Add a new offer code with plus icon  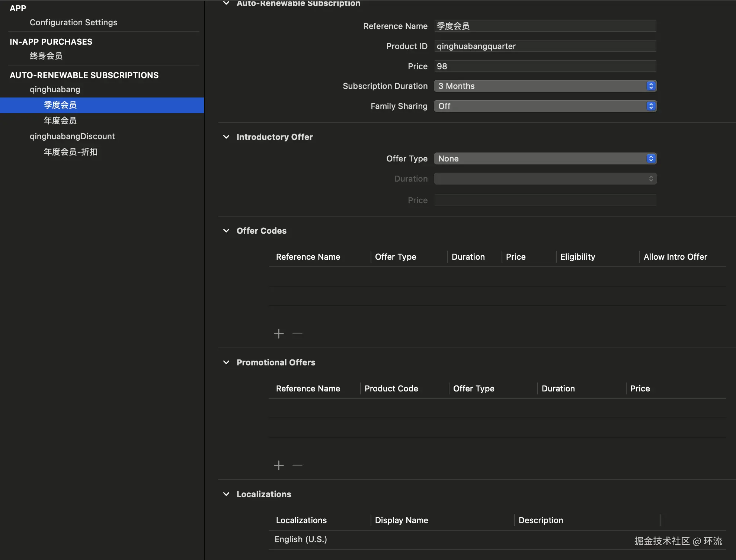pyautogui.click(x=279, y=334)
